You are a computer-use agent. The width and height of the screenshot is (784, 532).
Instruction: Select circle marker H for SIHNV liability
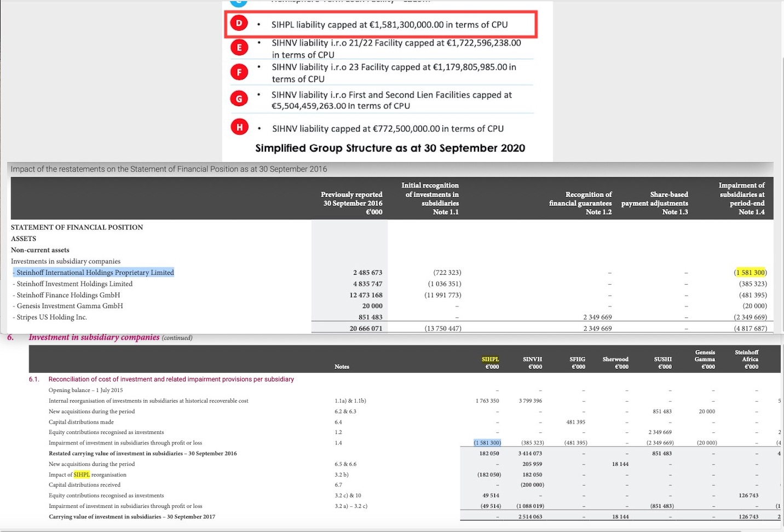pos(239,126)
